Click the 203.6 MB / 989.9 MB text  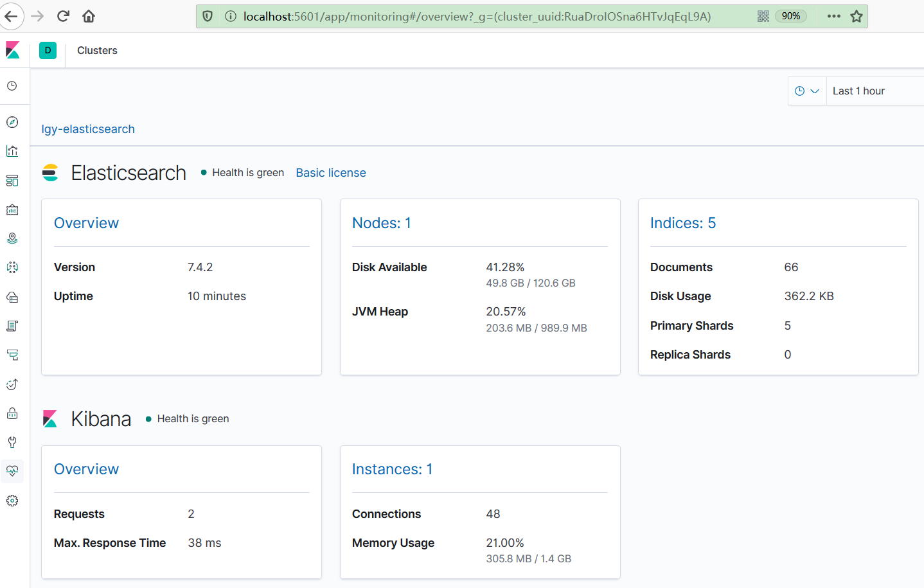coord(537,328)
